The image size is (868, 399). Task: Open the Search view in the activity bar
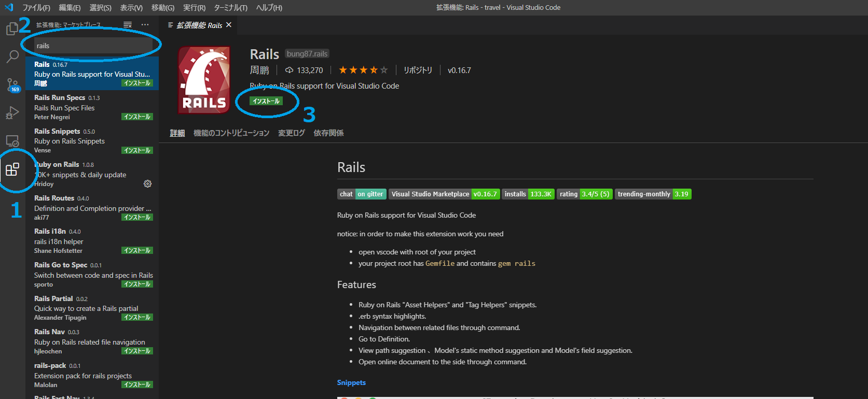pos(12,56)
